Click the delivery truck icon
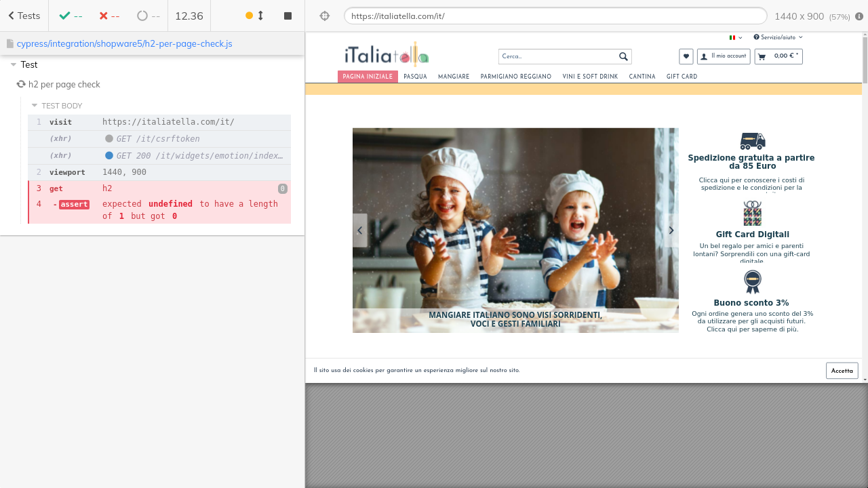Viewport: 868px width, 488px height. (752, 141)
